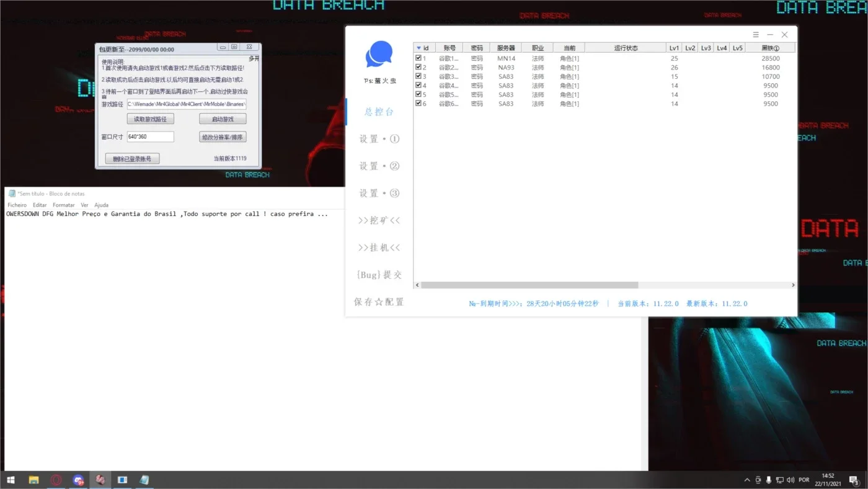Launch File Explorer from the taskbar
Screen dimensions: 868x489
(33, 480)
